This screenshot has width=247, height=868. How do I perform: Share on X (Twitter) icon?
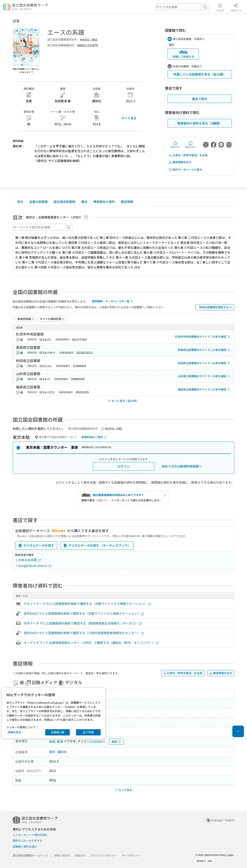(x=206, y=145)
